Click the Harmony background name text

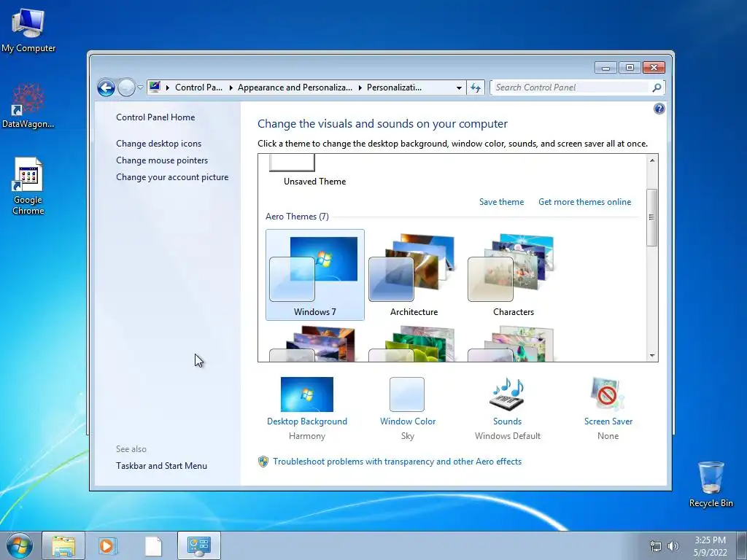pos(307,436)
